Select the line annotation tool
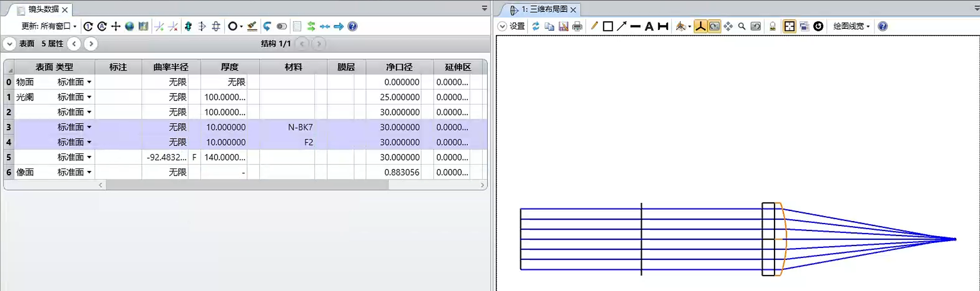The height and width of the screenshot is (291, 980). coord(635,26)
